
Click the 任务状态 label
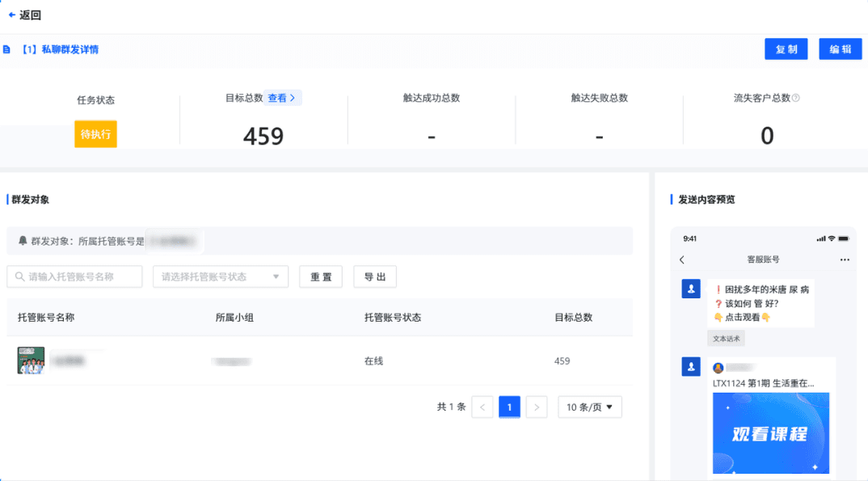tap(95, 100)
